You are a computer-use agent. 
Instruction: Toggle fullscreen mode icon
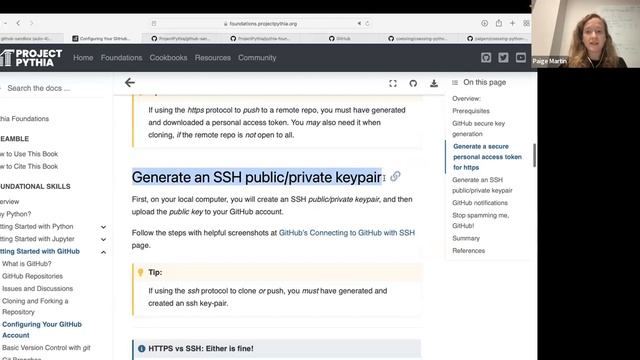393,83
